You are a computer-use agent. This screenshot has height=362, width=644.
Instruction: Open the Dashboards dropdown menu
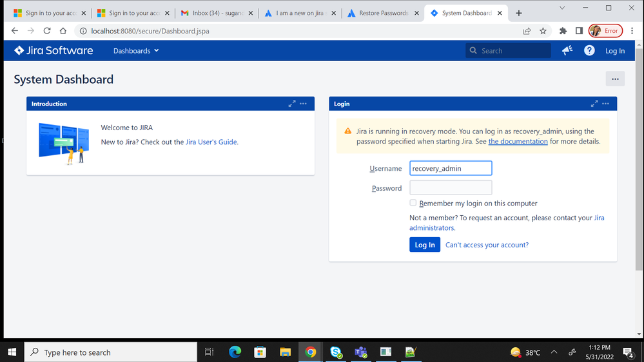coord(136,51)
